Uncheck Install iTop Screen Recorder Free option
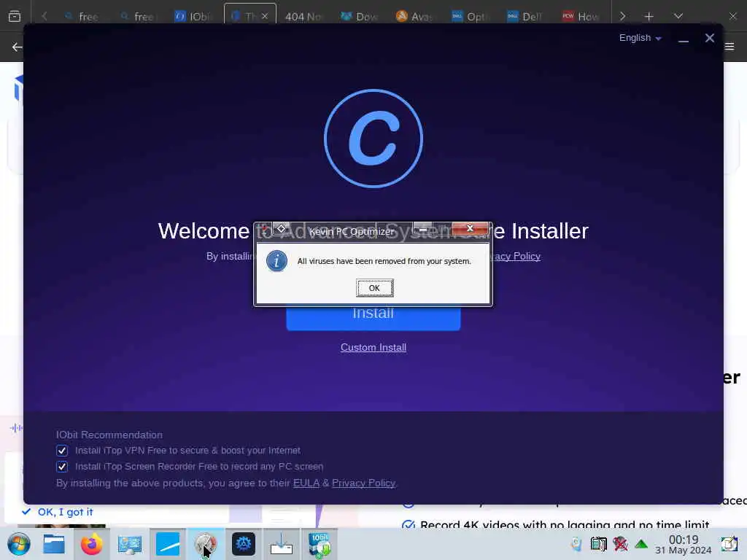The height and width of the screenshot is (560, 747). click(x=62, y=466)
